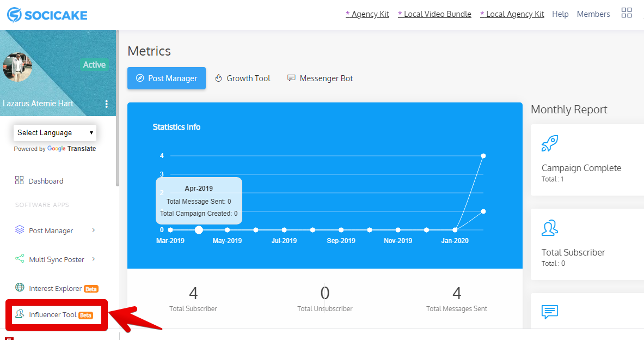
Task: Open the Select Language dropdown
Action: click(55, 133)
